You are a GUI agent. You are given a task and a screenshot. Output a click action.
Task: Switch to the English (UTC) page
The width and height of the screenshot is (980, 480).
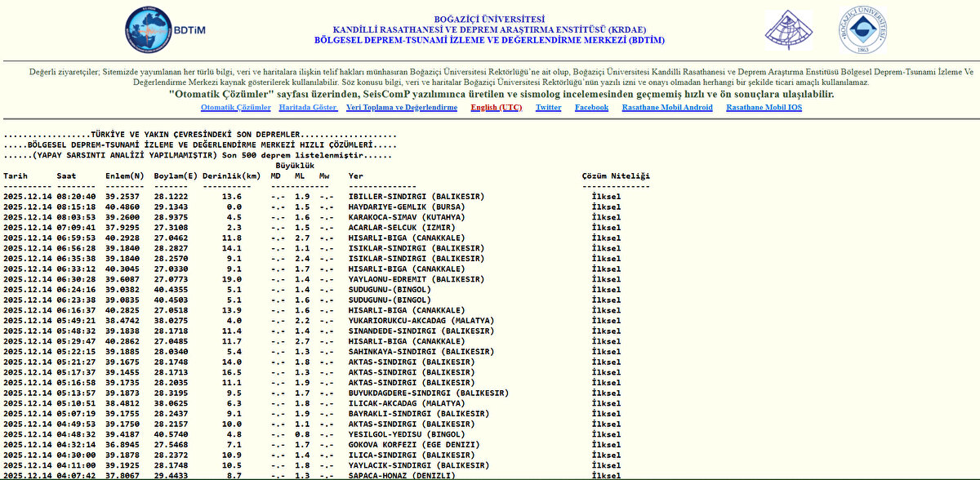[496, 108]
